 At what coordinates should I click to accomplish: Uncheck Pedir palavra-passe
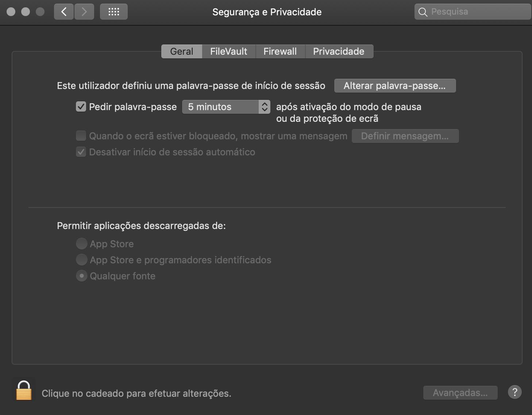pyautogui.click(x=81, y=106)
